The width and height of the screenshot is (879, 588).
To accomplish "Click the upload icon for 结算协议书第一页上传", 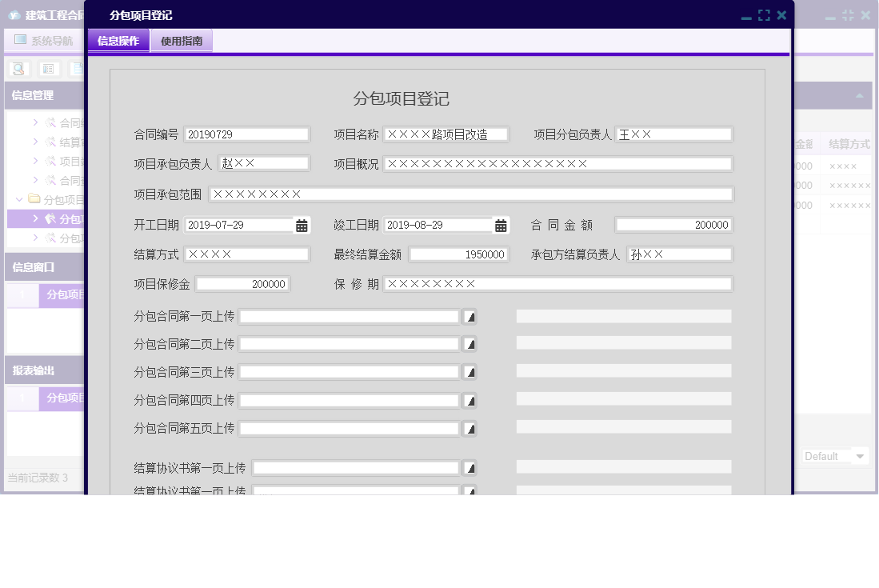I will (x=469, y=466).
